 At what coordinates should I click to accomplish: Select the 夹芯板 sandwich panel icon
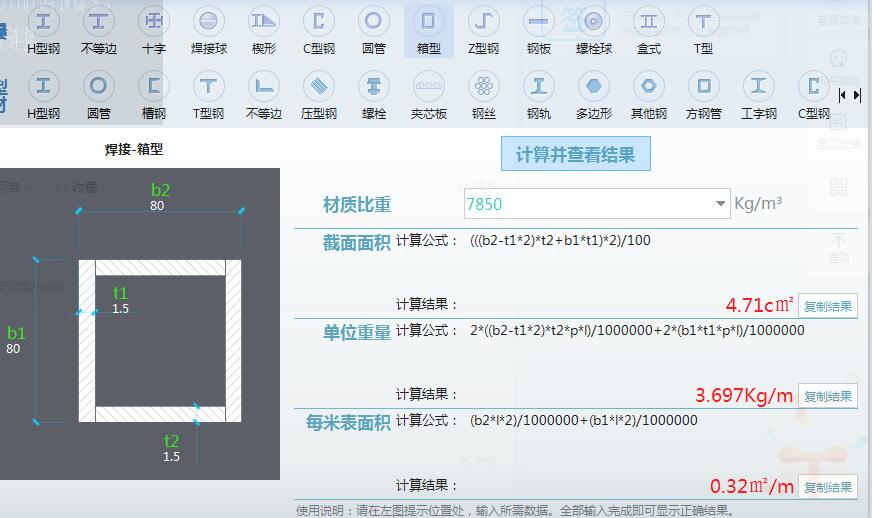[429, 97]
